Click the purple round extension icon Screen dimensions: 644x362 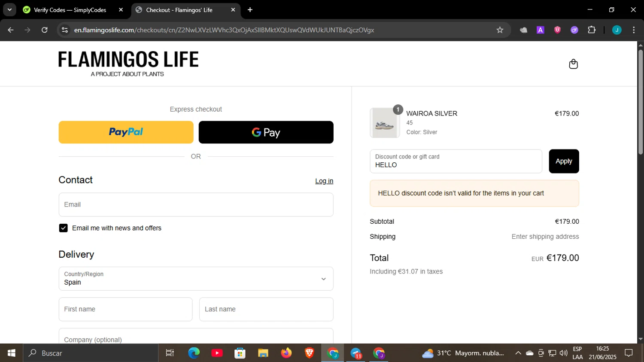click(574, 30)
